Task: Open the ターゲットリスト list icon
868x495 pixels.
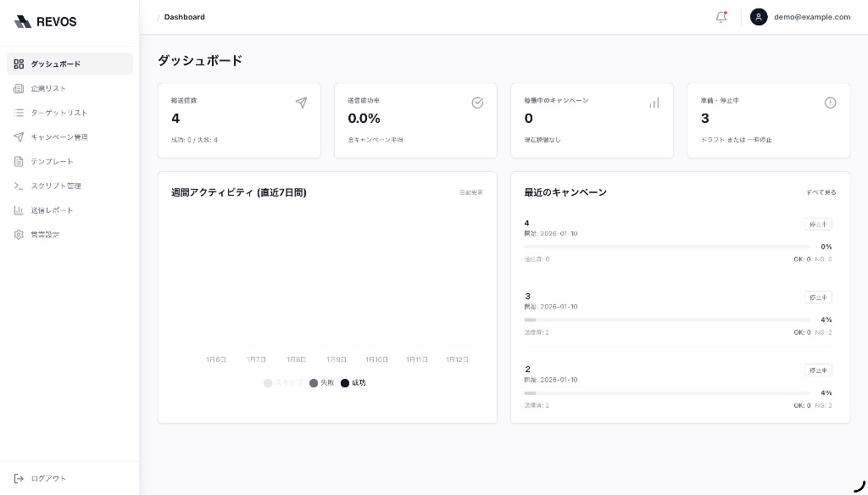Action: click(x=19, y=113)
